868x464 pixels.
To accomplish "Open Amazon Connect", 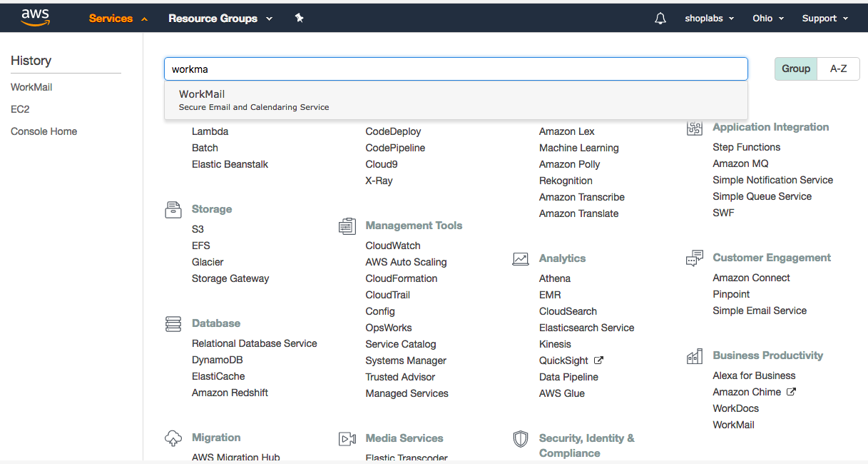I will pos(751,278).
